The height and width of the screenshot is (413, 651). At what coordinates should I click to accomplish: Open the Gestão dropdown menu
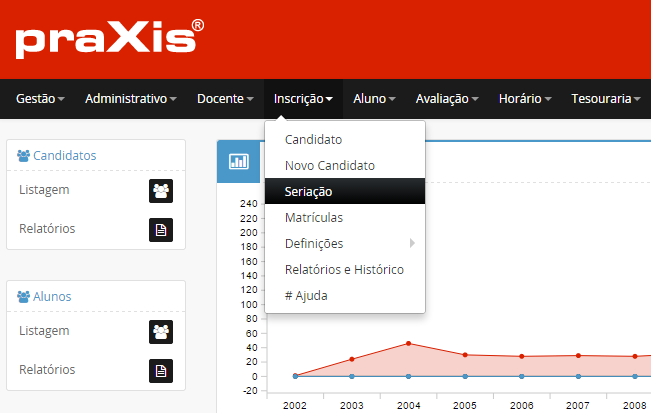click(40, 99)
